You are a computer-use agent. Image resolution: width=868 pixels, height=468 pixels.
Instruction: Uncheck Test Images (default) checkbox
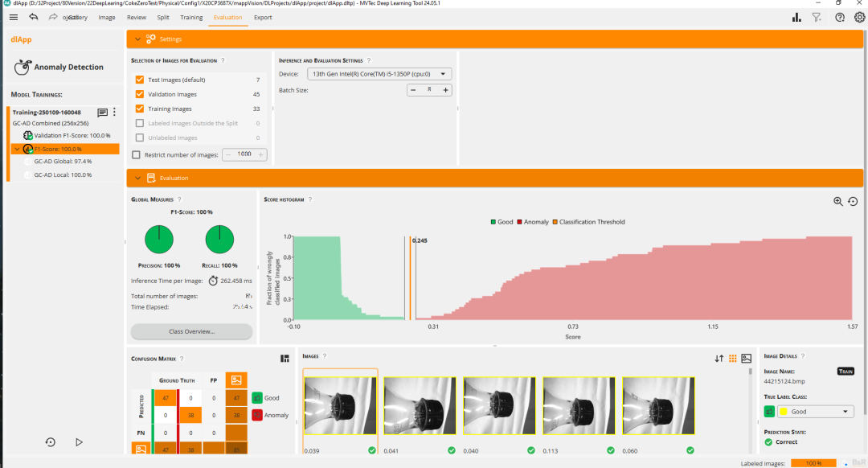click(141, 80)
